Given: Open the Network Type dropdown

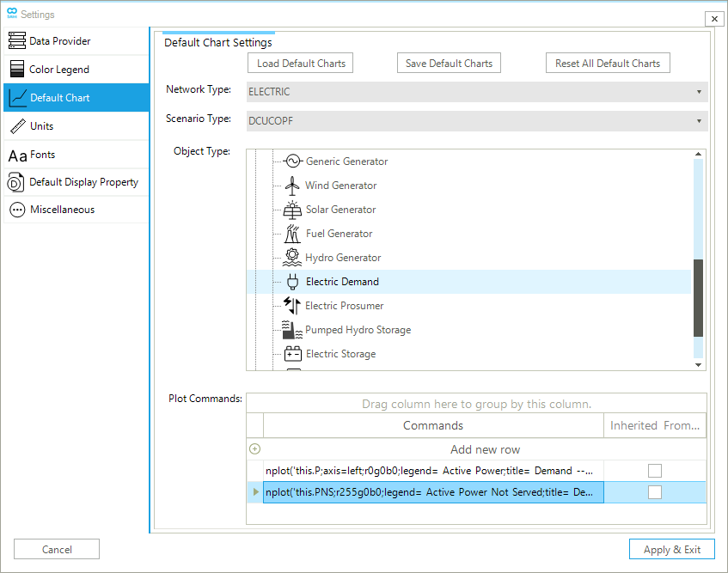Looking at the screenshot, I should pyautogui.click(x=477, y=92).
